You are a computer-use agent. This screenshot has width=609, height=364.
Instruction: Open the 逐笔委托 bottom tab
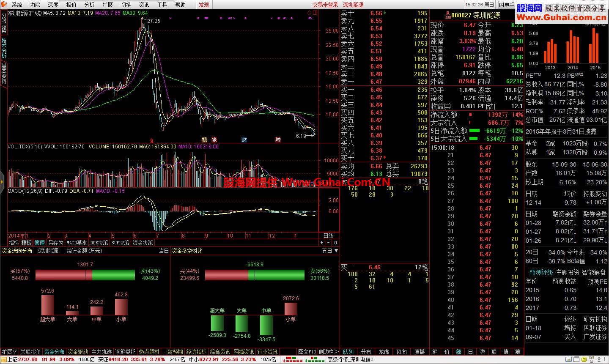pyautogui.click(x=126, y=352)
